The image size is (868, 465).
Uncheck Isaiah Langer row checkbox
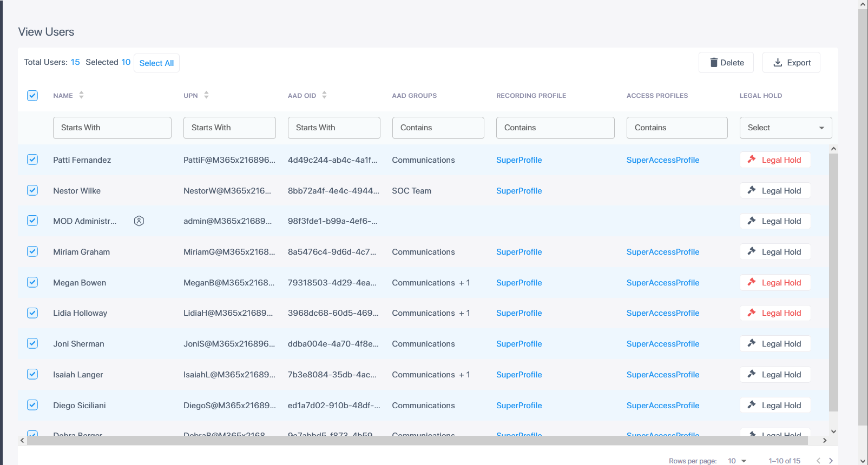[x=32, y=374]
